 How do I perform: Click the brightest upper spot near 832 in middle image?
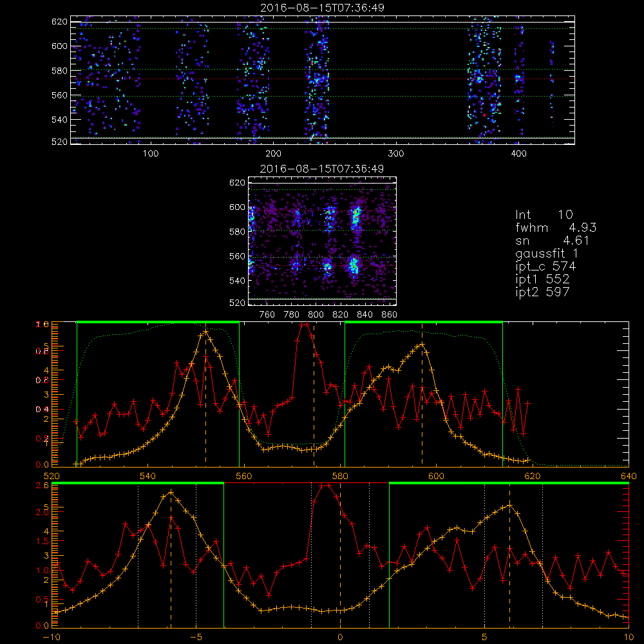(x=355, y=216)
